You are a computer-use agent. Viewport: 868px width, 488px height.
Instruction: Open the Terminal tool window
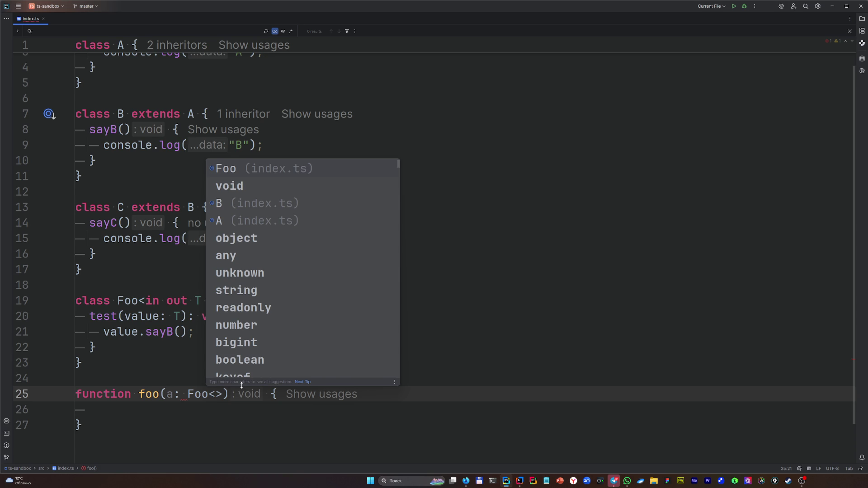pyautogui.click(x=6, y=433)
